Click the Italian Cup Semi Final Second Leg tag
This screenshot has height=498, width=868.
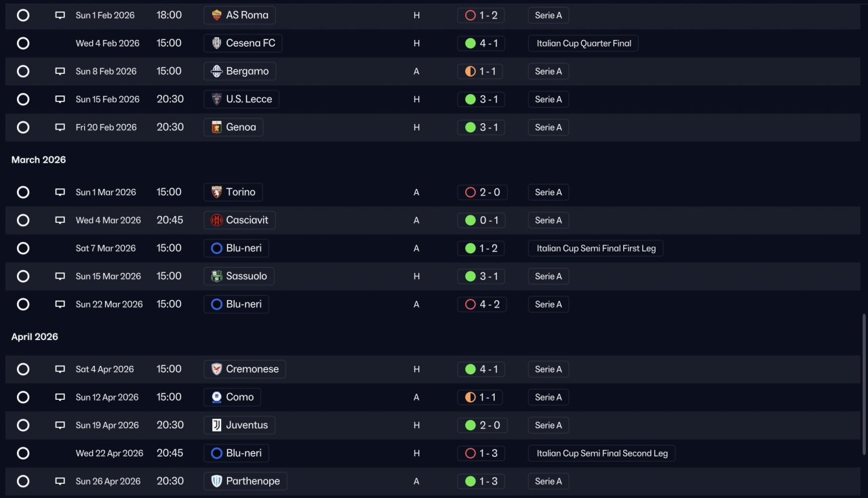(601, 453)
